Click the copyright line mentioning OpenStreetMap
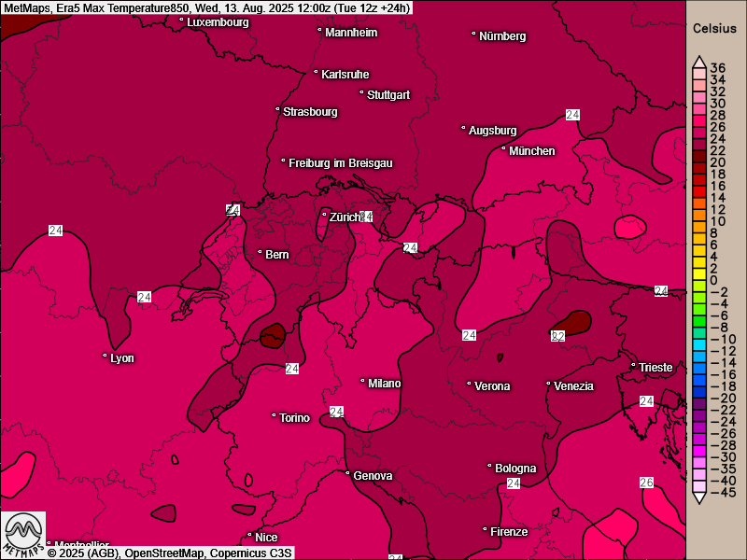747x560 pixels. coord(169,553)
